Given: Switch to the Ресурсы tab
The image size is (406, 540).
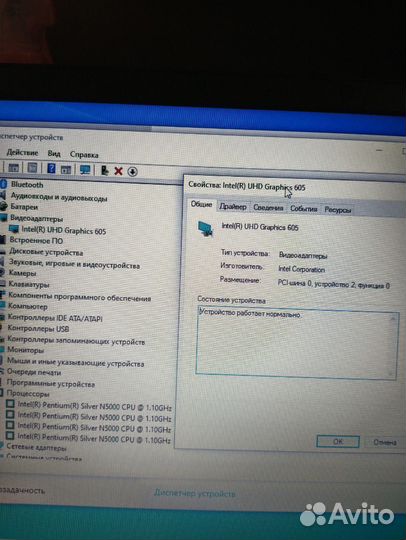Looking at the screenshot, I should (337, 209).
